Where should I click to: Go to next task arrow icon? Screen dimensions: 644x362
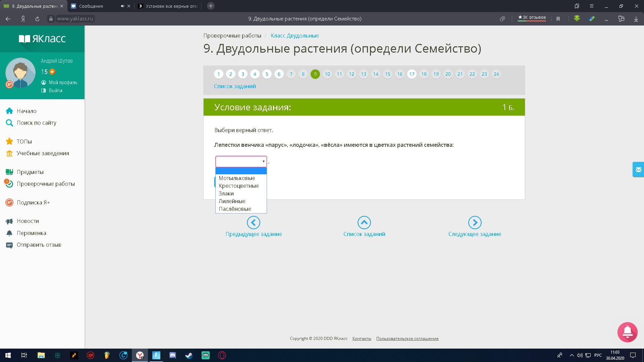click(x=475, y=223)
